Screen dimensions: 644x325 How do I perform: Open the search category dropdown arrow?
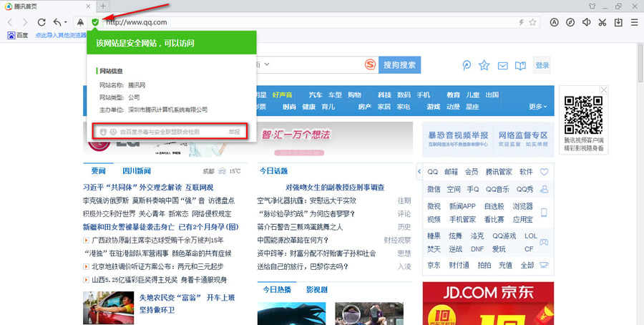tap(267, 64)
